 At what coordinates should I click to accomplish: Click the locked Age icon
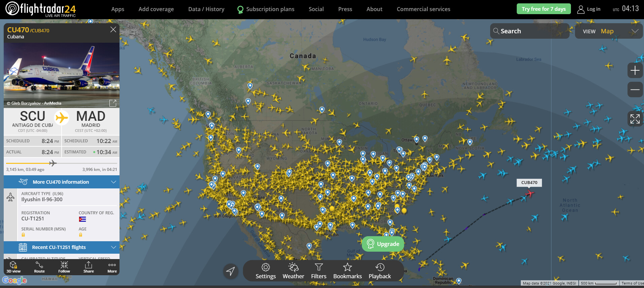(x=80, y=235)
